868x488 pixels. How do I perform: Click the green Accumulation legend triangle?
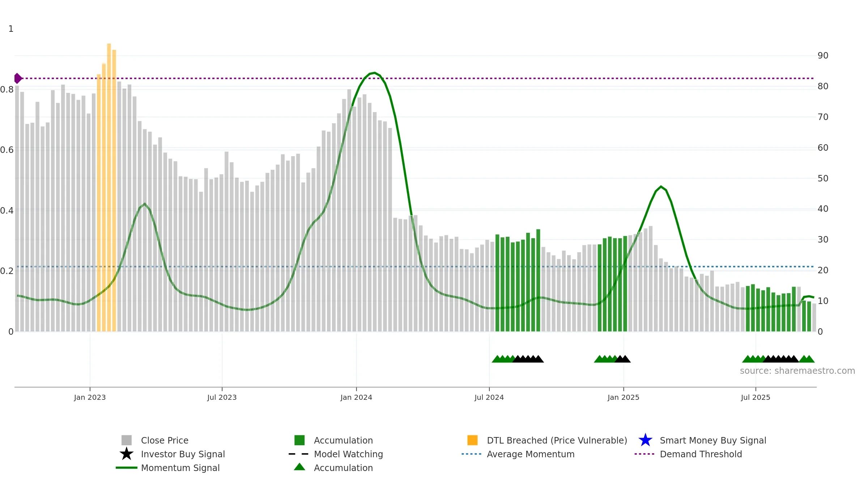click(x=299, y=467)
